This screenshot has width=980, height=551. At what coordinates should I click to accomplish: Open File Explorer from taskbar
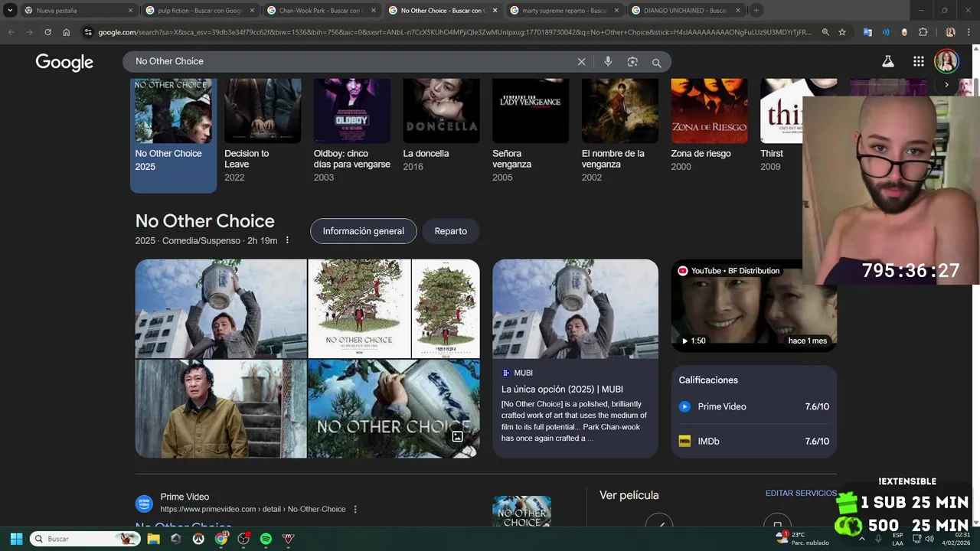(153, 539)
